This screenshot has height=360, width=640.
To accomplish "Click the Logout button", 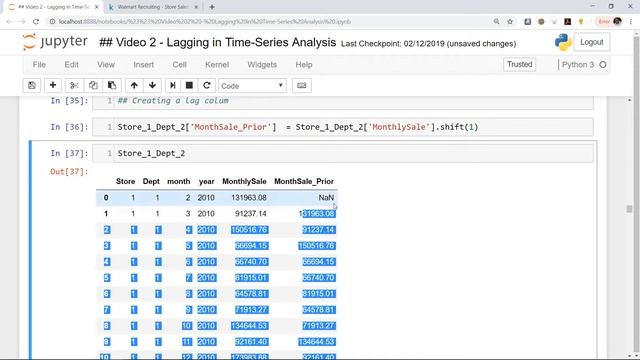I will click(591, 42).
